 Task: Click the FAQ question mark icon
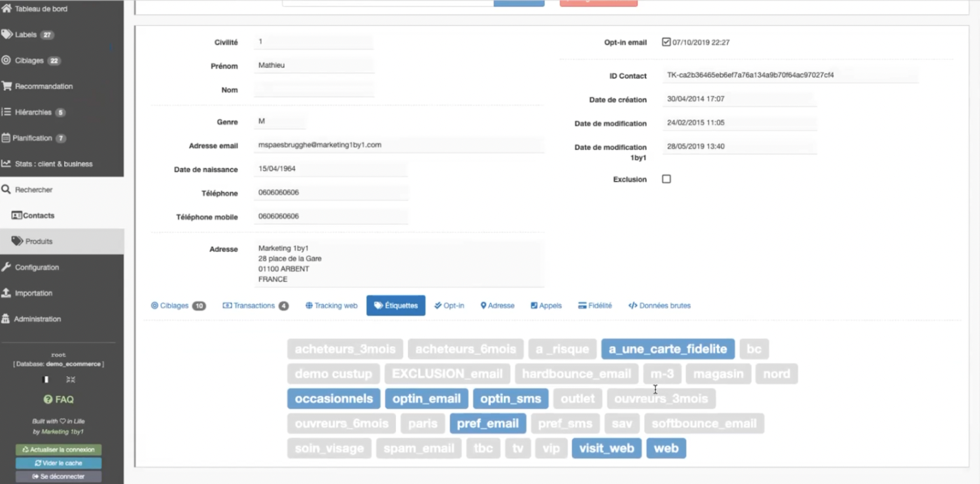[48, 400]
